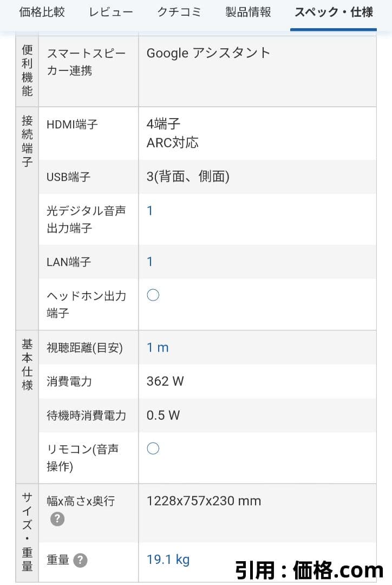Switch to the レビュー tab

[x=110, y=12]
